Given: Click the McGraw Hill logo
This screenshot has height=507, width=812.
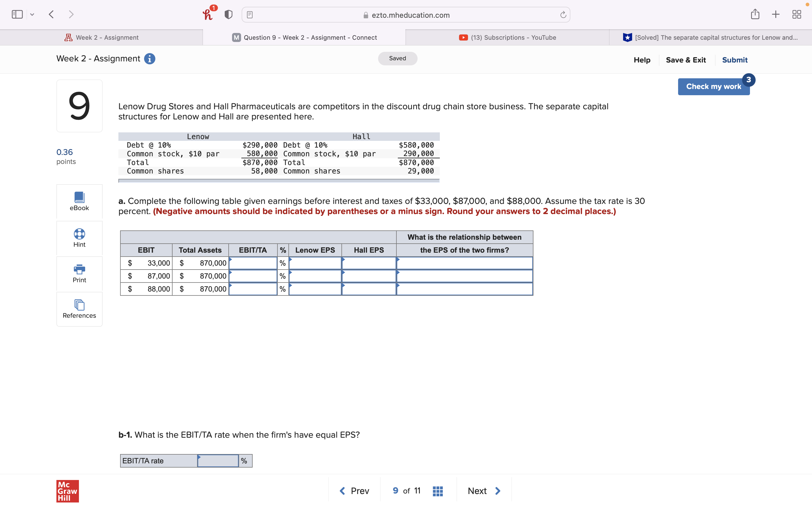Looking at the screenshot, I should click(67, 491).
